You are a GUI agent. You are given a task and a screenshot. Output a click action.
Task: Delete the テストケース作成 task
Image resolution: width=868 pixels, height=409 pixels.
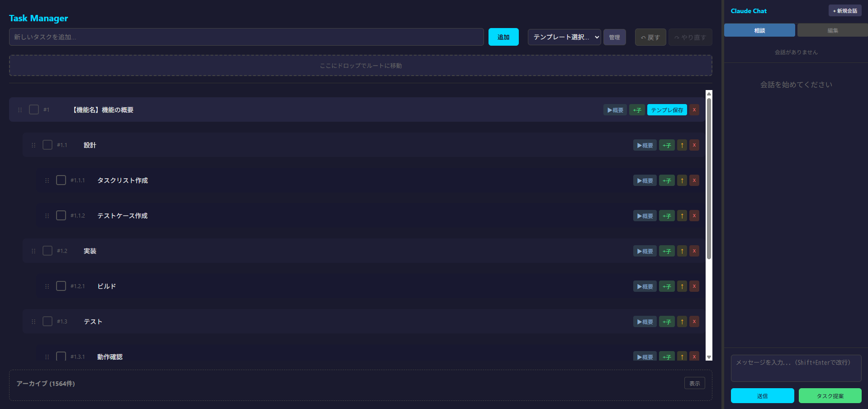(x=694, y=216)
